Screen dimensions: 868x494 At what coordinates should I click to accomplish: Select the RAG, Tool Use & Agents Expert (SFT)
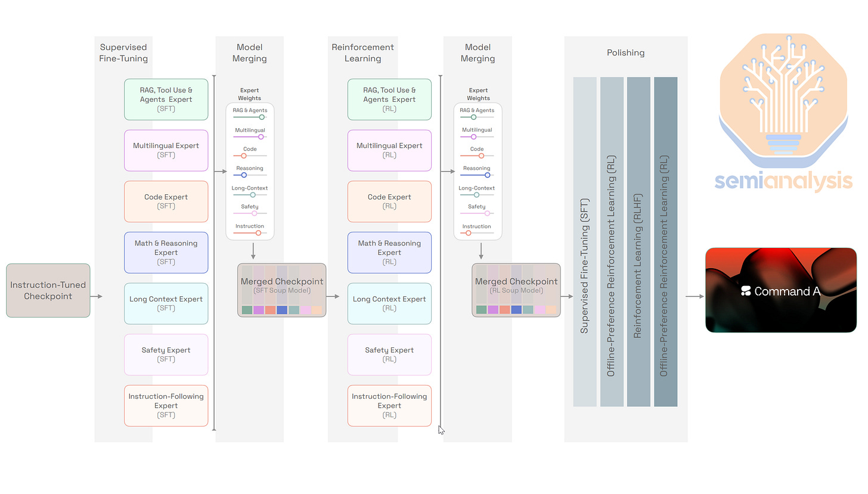pos(166,99)
